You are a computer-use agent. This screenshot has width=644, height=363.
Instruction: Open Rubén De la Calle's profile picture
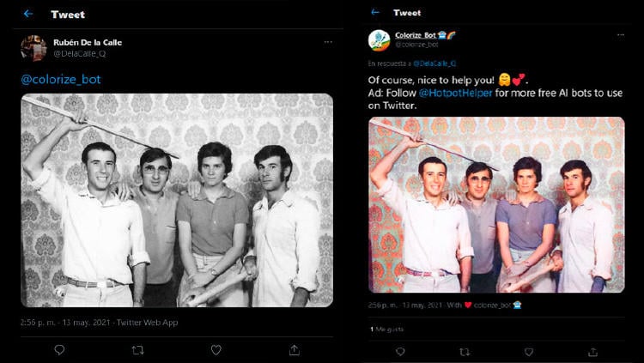pos(33,47)
